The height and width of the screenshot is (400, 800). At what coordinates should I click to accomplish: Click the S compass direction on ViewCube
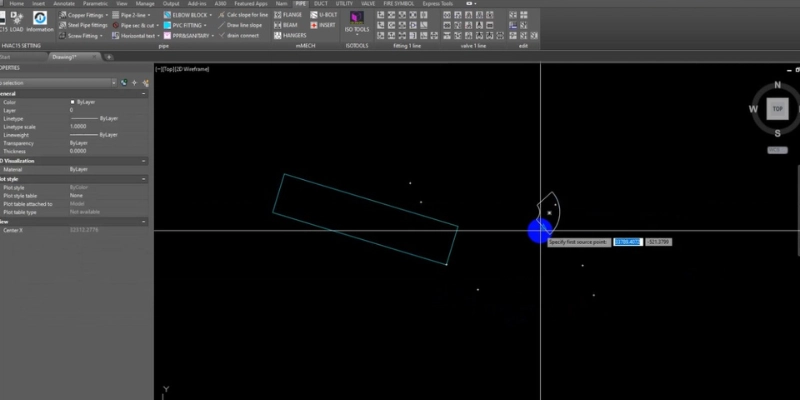(x=778, y=133)
